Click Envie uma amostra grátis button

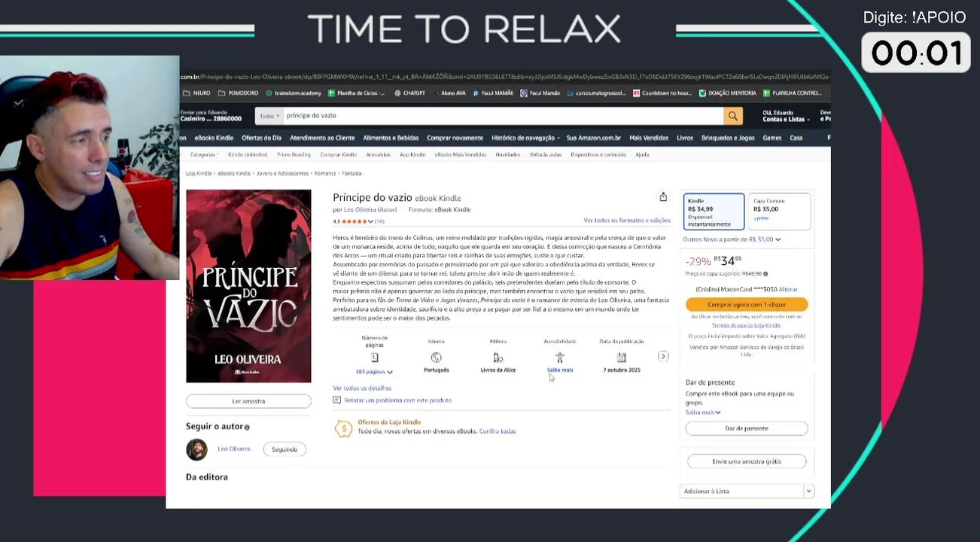pos(747,461)
